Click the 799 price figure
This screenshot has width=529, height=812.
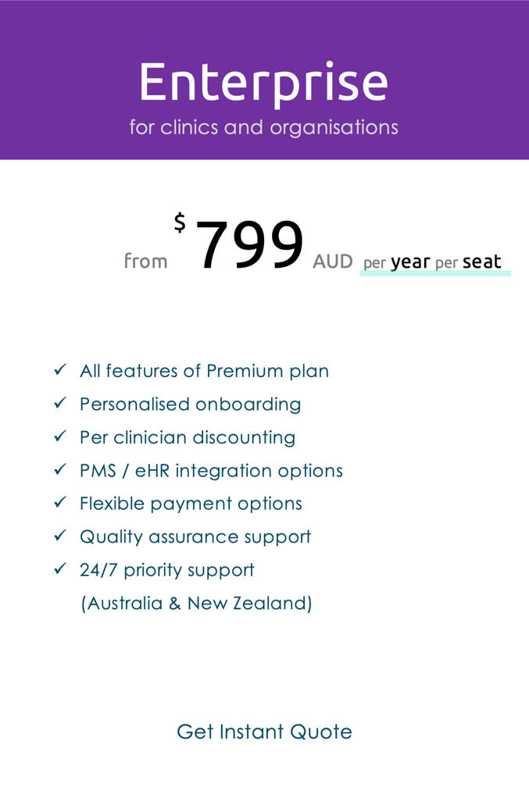[249, 244]
